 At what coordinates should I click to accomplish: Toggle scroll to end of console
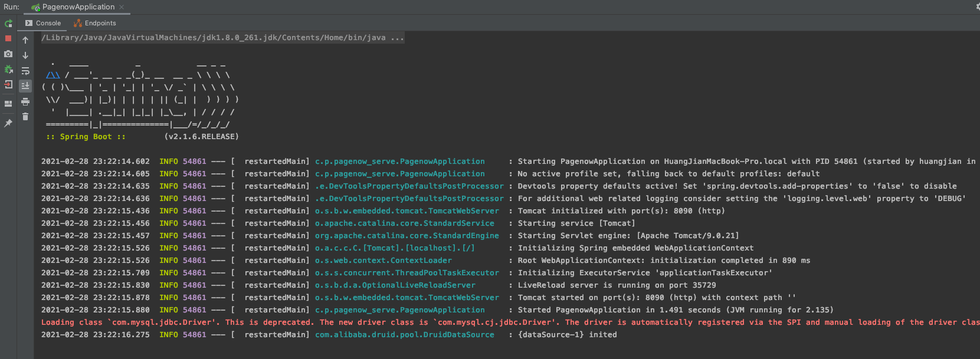(x=25, y=86)
